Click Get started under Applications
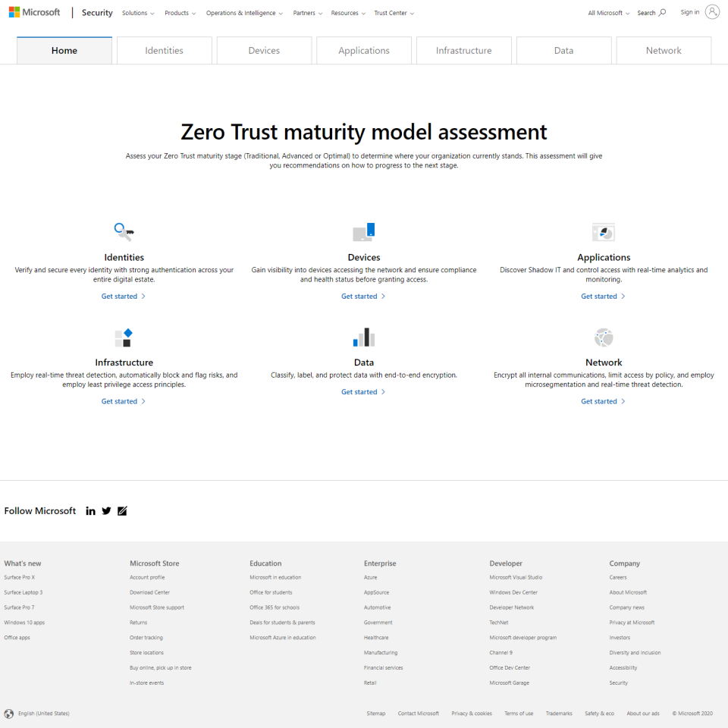This screenshot has height=728, width=728. [x=603, y=297]
